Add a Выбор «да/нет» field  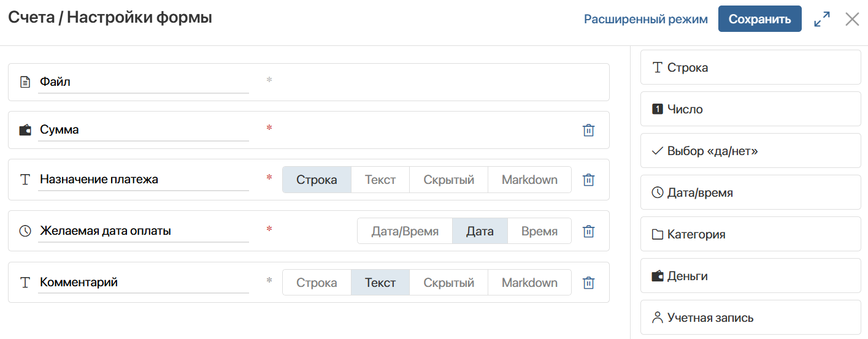click(751, 151)
